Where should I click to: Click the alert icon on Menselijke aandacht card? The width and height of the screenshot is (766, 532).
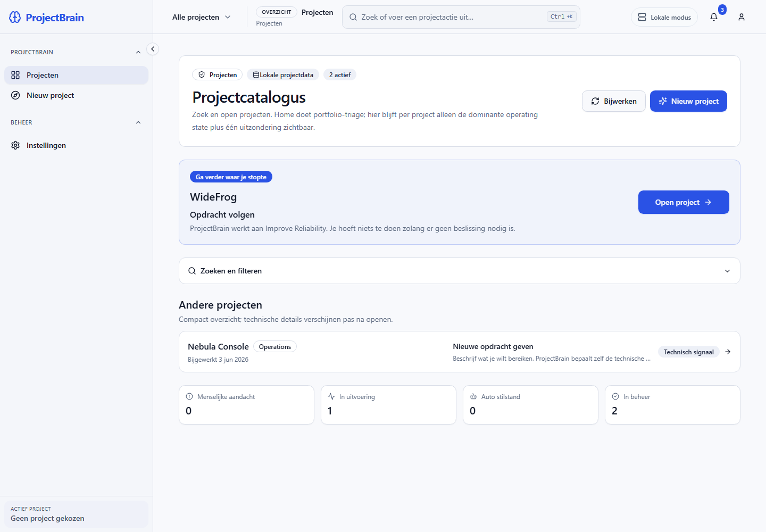pyautogui.click(x=189, y=396)
